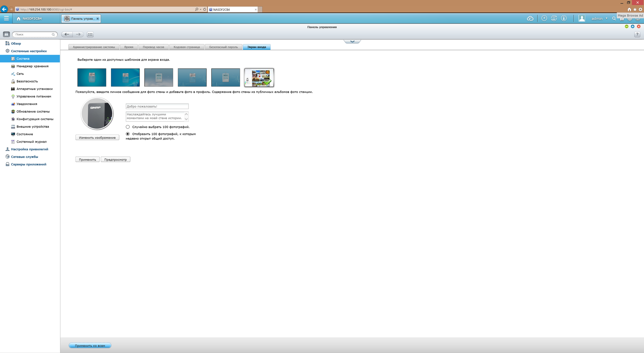Screen dimensions: 644x353
Task: Open the QTS hamburger main menu
Action: click(x=6, y=18)
